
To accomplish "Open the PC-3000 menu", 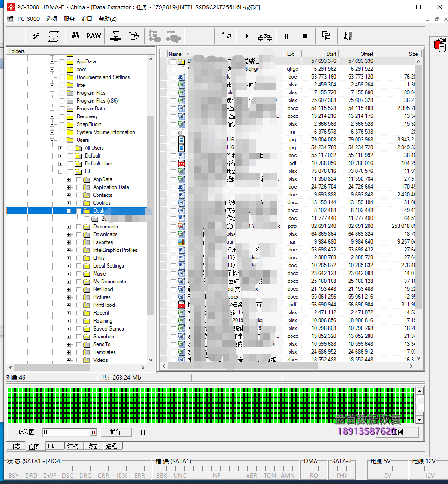I will pos(28,19).
